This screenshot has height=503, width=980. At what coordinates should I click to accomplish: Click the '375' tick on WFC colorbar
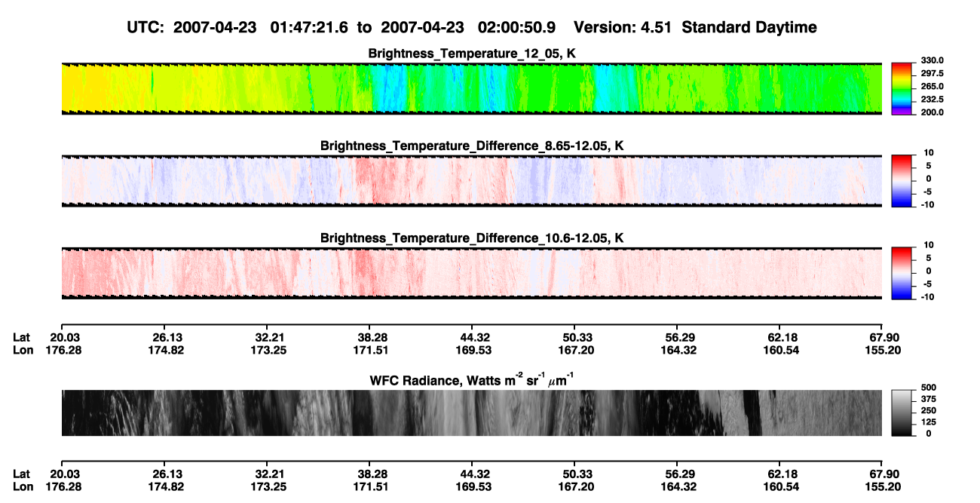930,398
